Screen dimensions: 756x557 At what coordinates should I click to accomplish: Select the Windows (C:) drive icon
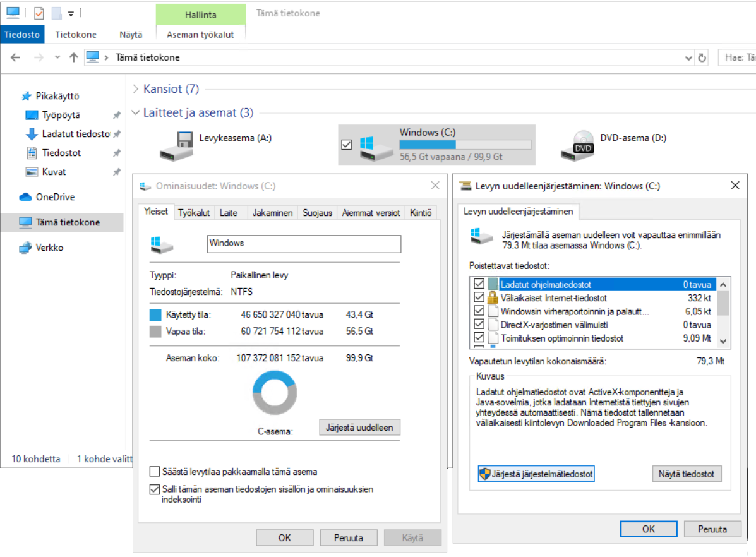click(x=376, y=148)
